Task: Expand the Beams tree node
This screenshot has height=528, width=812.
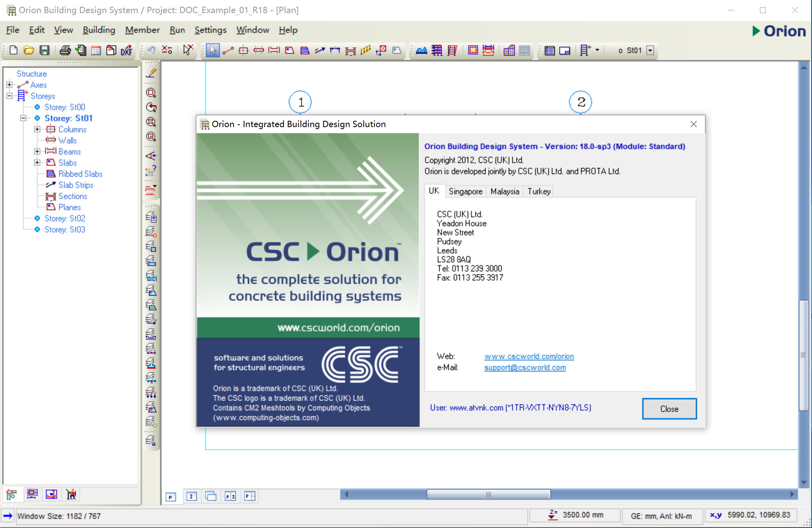Action: point(37,151)
